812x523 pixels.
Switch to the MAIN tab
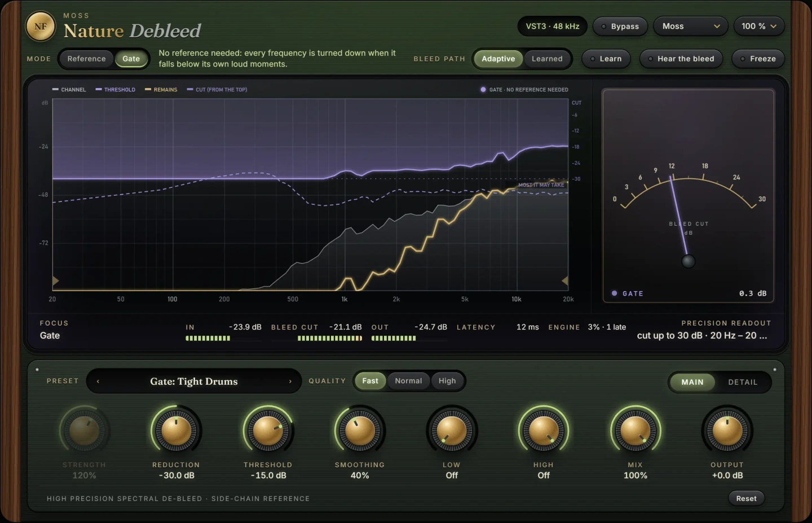click(x=692, y=382)
